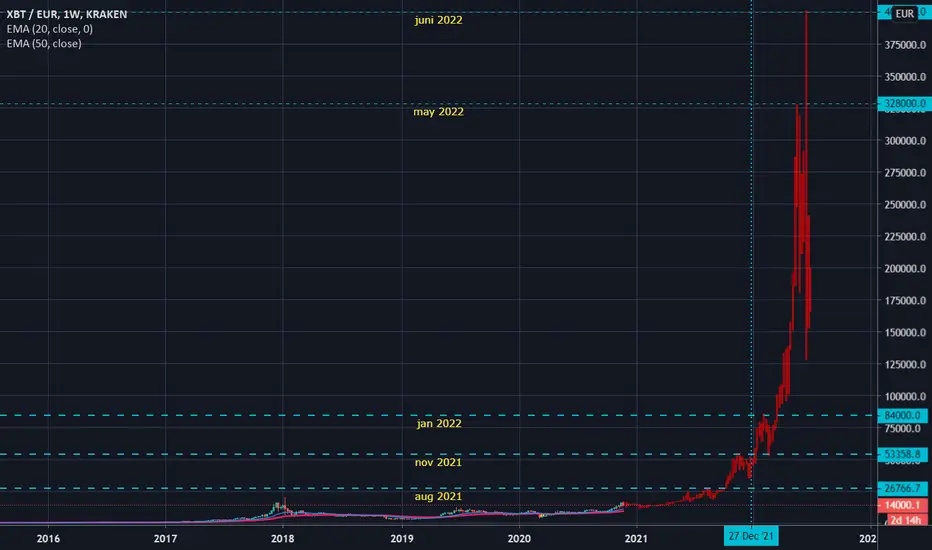932x550 pixels.
Task: Click the 2019 label on time axis
Action: coord(402,539)
